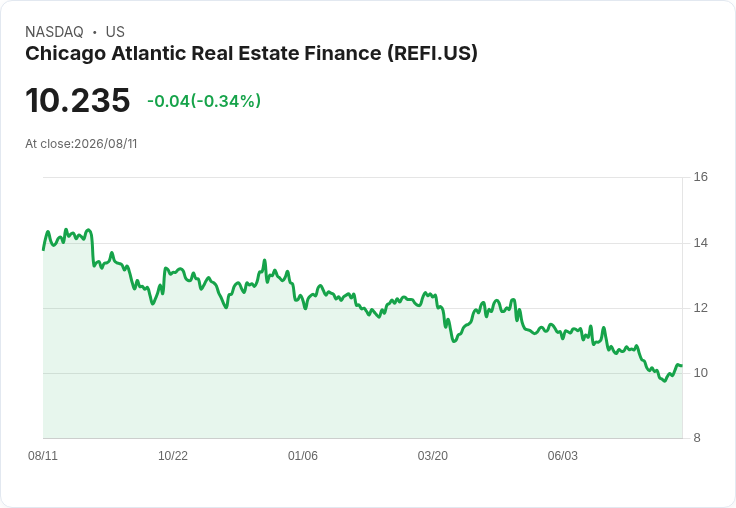Click the Chicago Atlantic Real Estate Finance title

[x=251, y=54]
